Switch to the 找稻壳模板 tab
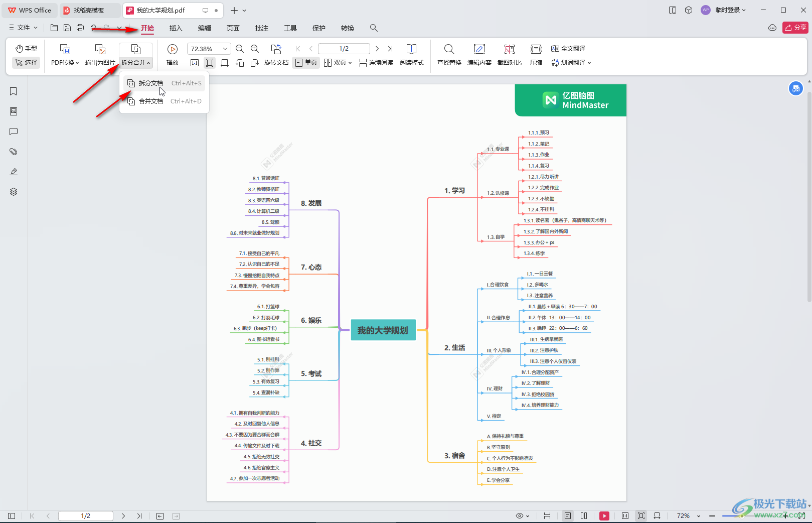The image size is (812, 523). click(x=89, y=10)
